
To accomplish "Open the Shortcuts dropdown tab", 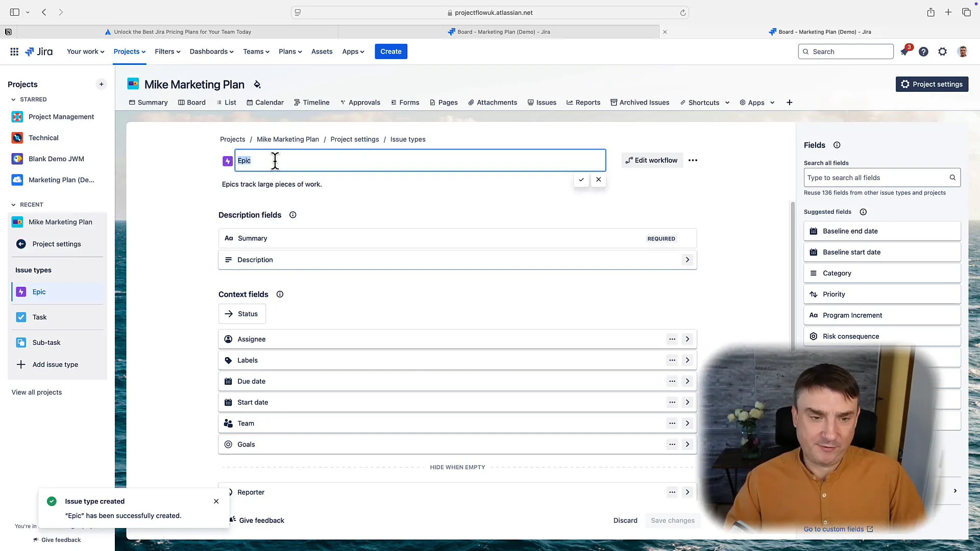I will [x=704, y=103].
